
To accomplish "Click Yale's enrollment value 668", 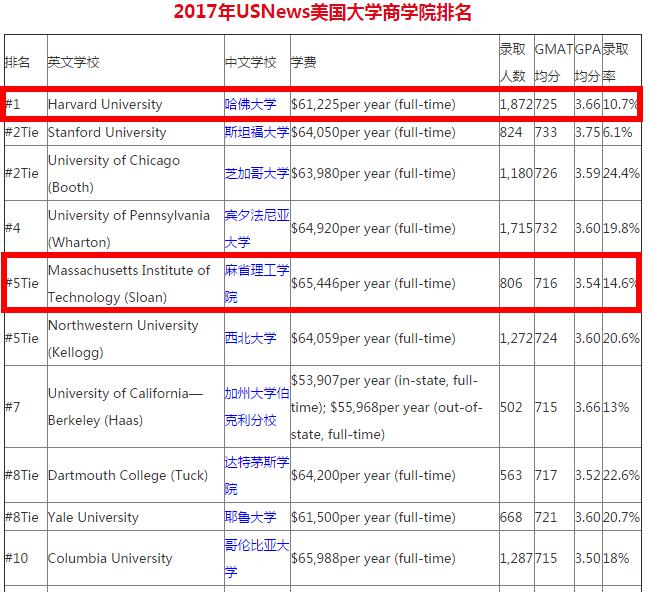I will pyautogui.click(x=511, y=517).
